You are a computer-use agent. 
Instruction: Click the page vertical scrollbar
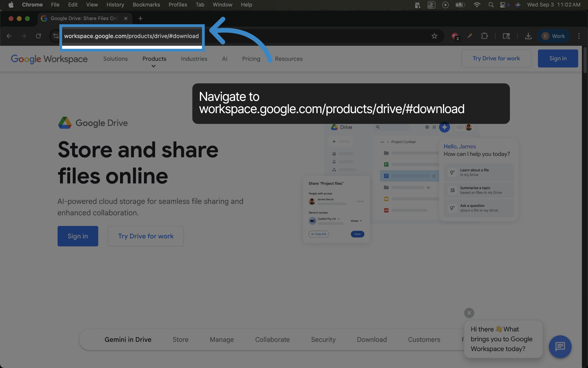click(585, 61)
